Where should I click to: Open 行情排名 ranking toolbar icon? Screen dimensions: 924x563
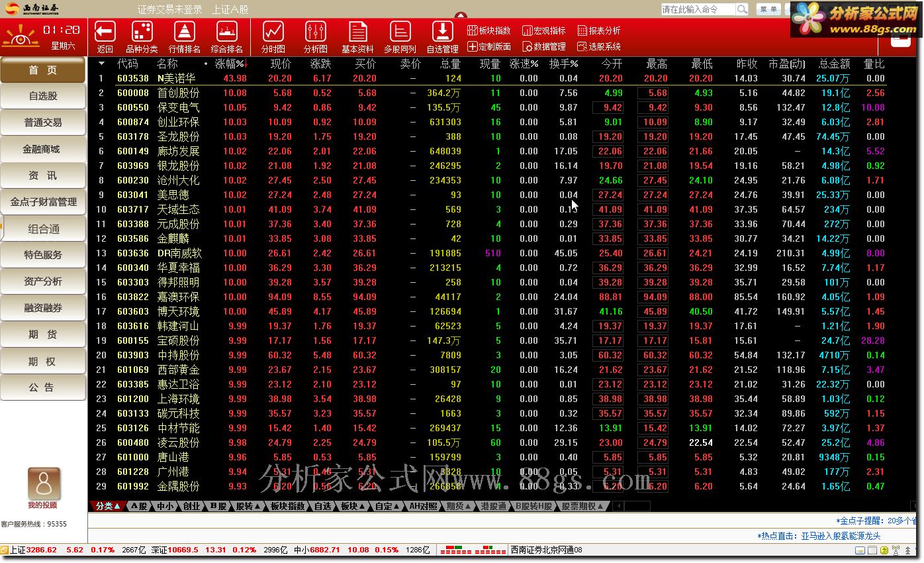[x=185, y=32]
